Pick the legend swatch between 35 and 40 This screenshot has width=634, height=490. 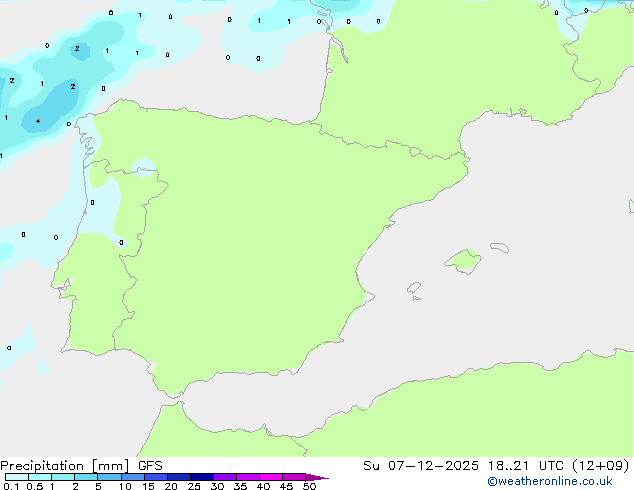coord(248,477)
